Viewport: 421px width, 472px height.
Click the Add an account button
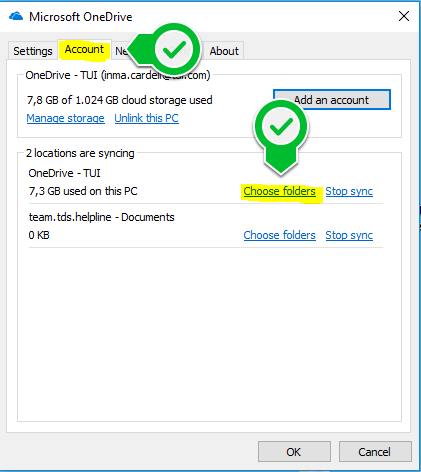(x=332, y=100)
